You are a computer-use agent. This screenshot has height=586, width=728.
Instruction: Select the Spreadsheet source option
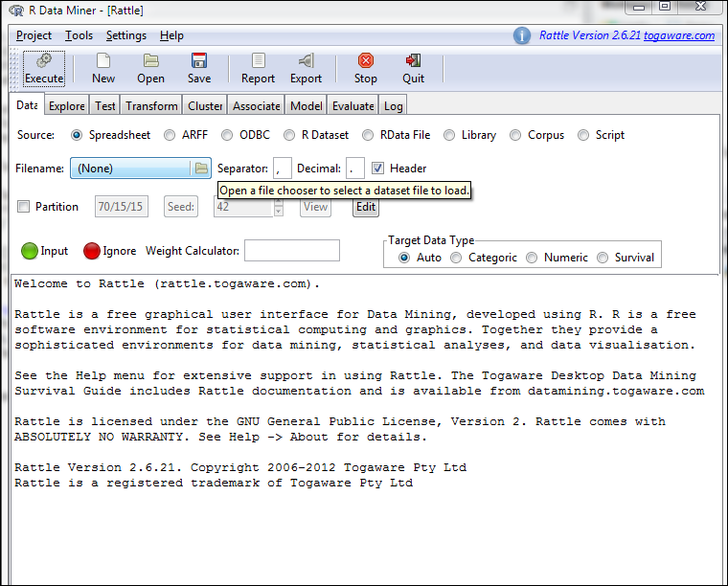tap(77, 135)
